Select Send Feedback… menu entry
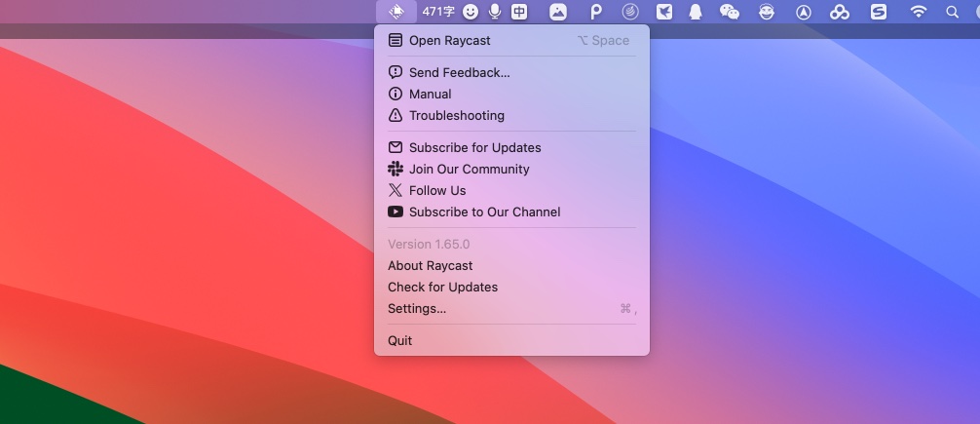980x424 pixels. click(511, 72)
